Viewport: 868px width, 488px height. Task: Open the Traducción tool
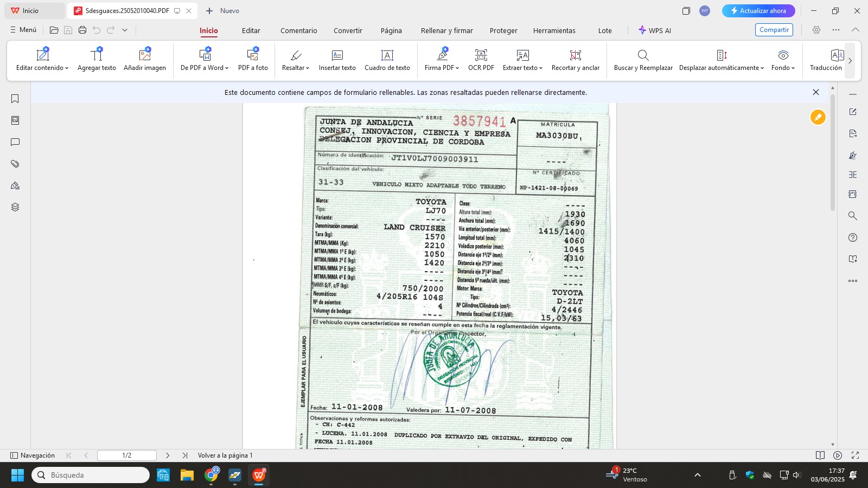(826, 59)
